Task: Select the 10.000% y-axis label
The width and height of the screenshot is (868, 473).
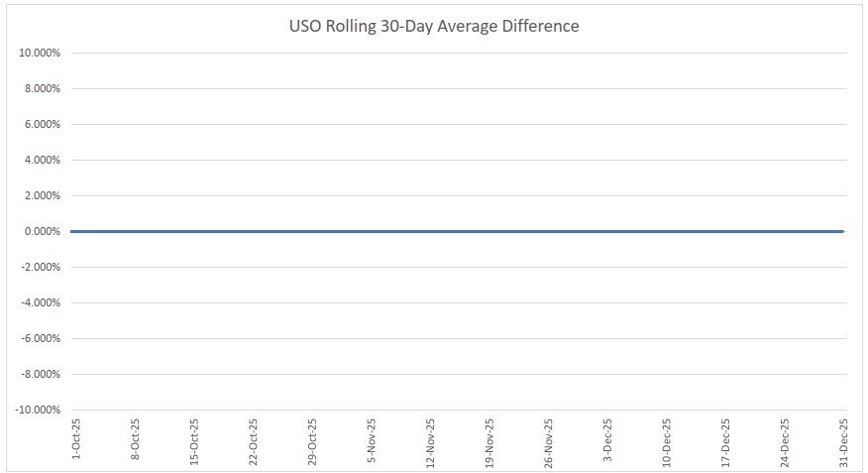Action: pos(40,53)
